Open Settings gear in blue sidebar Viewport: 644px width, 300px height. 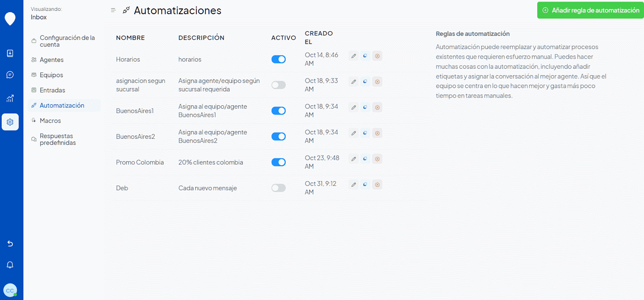click(10, 122)
